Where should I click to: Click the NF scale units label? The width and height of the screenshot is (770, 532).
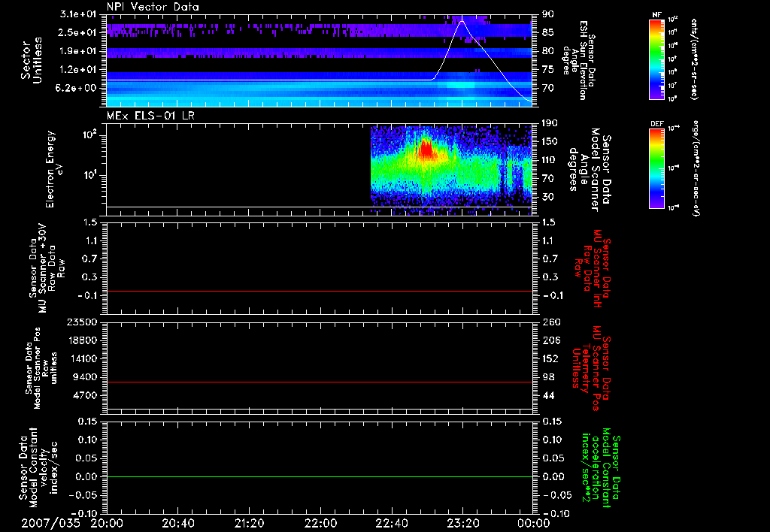pos(694,59)
